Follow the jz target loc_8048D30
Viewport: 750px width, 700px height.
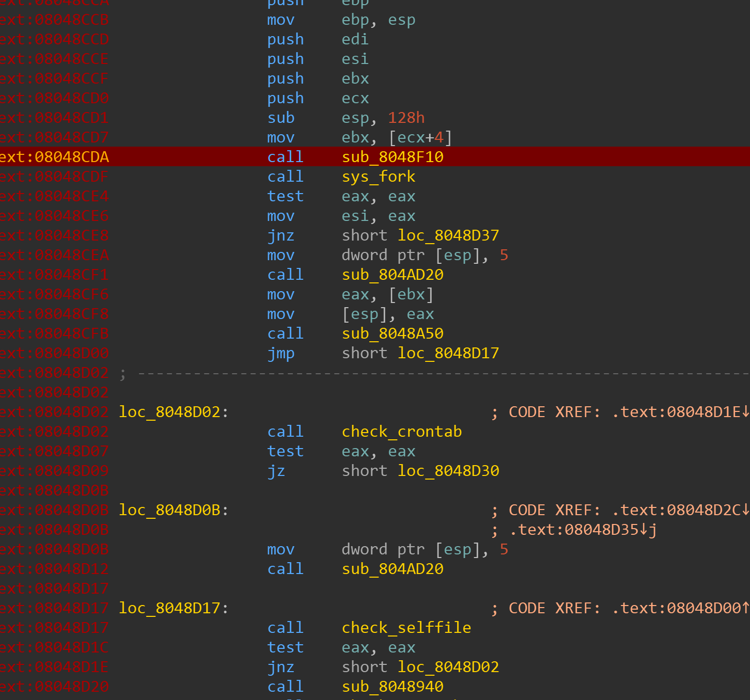448,471
